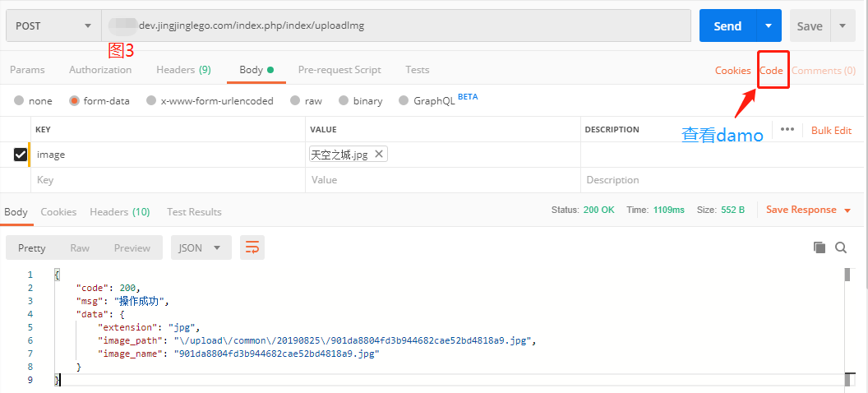Open the Code snippet link
The image size is (868, 393).
pos(771,71)
